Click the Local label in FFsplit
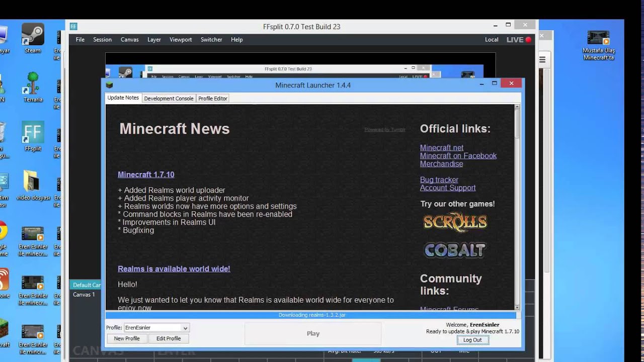Image resolution: width=644 pixels, height=362 pixels. coord(492,40)
